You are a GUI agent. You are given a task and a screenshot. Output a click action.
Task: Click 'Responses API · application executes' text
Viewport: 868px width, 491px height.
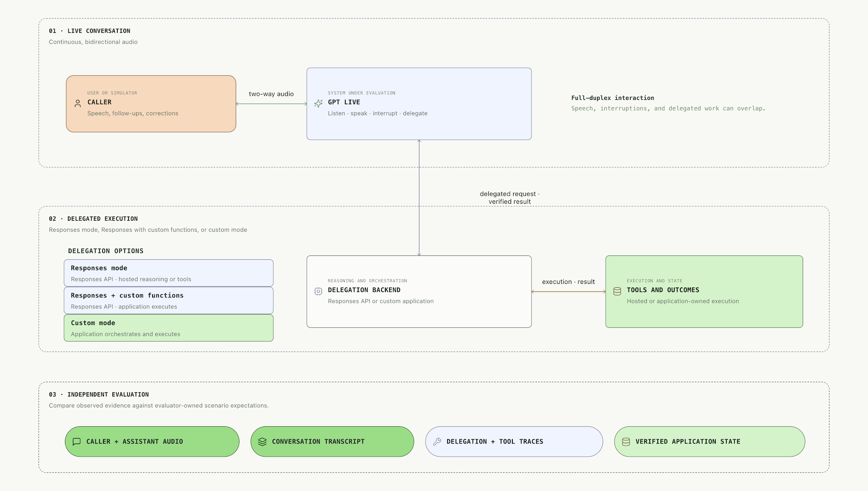(124, 307)
